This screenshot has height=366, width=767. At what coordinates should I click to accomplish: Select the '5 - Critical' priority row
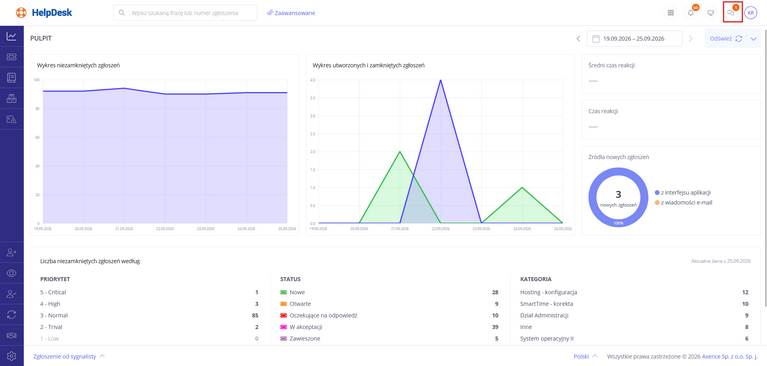[x=149, y=292]
